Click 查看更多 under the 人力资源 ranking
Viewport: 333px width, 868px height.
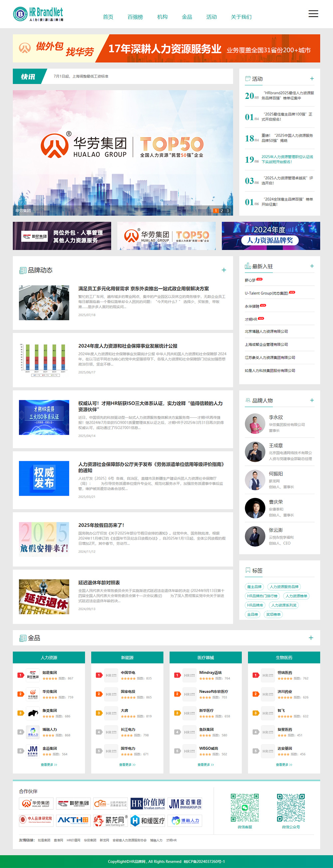[x=49, y=764]
